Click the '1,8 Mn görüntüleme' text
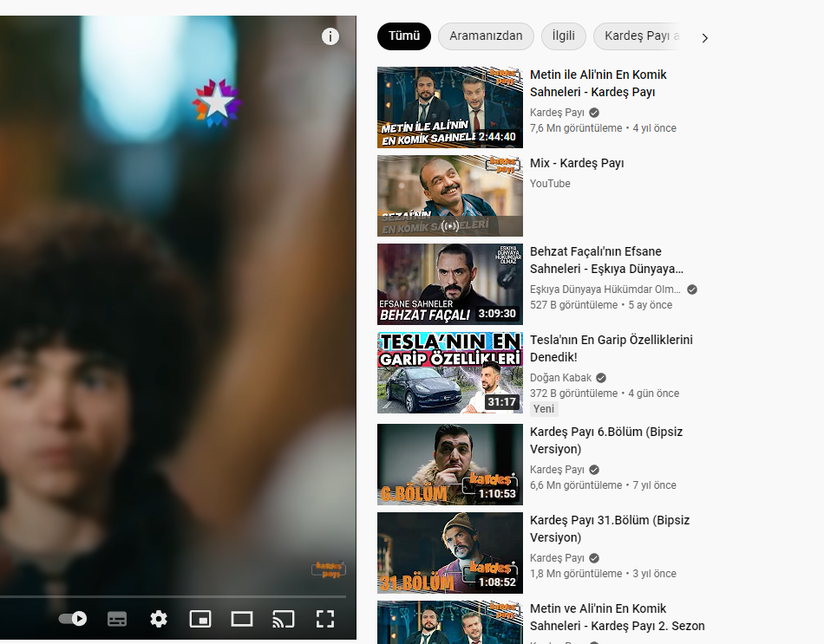 coord(576,574)
